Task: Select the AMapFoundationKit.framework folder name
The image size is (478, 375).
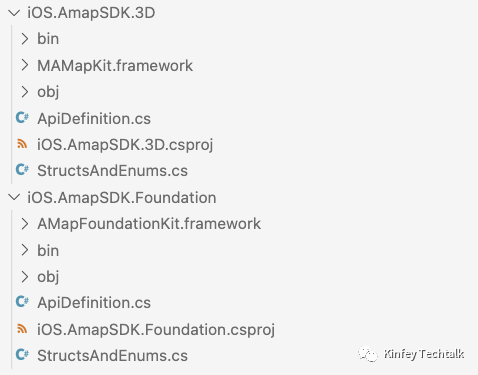Action: pyautogui.click(x=149, y=224)
